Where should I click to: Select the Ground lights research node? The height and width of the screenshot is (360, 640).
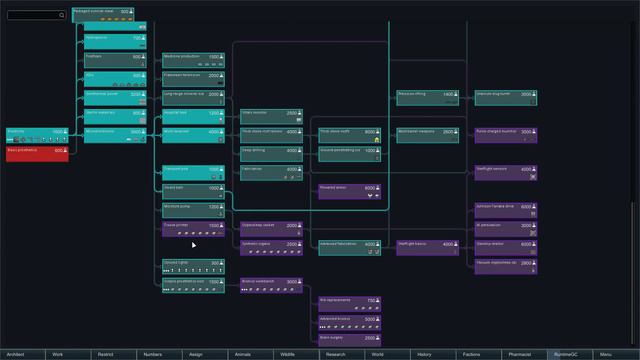(x=193, y=267)
